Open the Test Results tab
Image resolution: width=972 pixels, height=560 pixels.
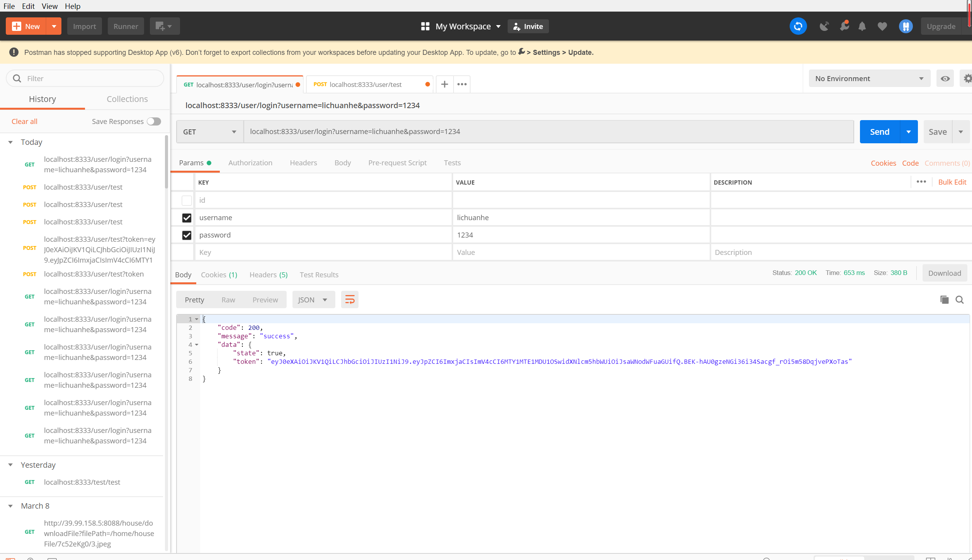pyautogui.click(x=319, y=275)
